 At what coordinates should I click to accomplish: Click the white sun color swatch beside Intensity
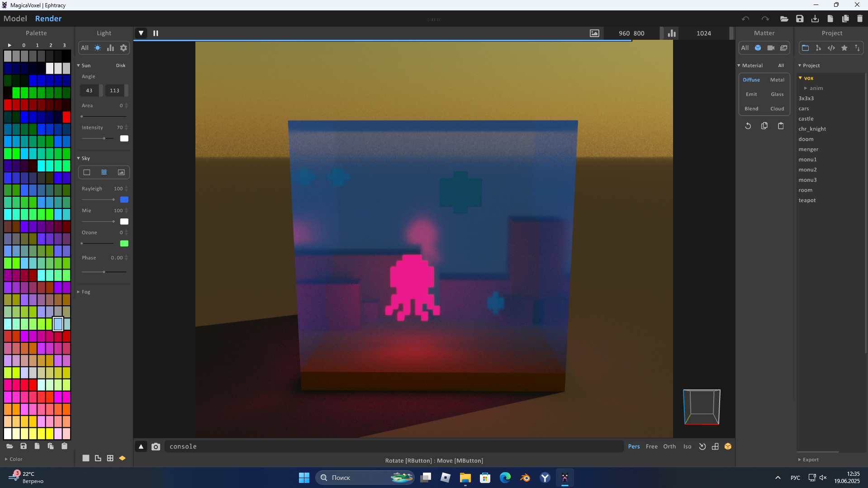[124, 138]
